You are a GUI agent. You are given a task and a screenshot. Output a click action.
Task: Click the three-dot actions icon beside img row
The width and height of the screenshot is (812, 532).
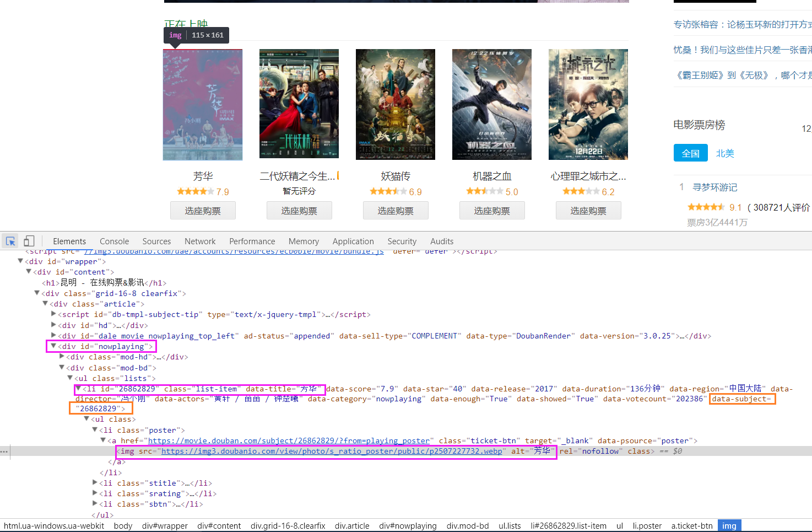click(x=4, y=452)
